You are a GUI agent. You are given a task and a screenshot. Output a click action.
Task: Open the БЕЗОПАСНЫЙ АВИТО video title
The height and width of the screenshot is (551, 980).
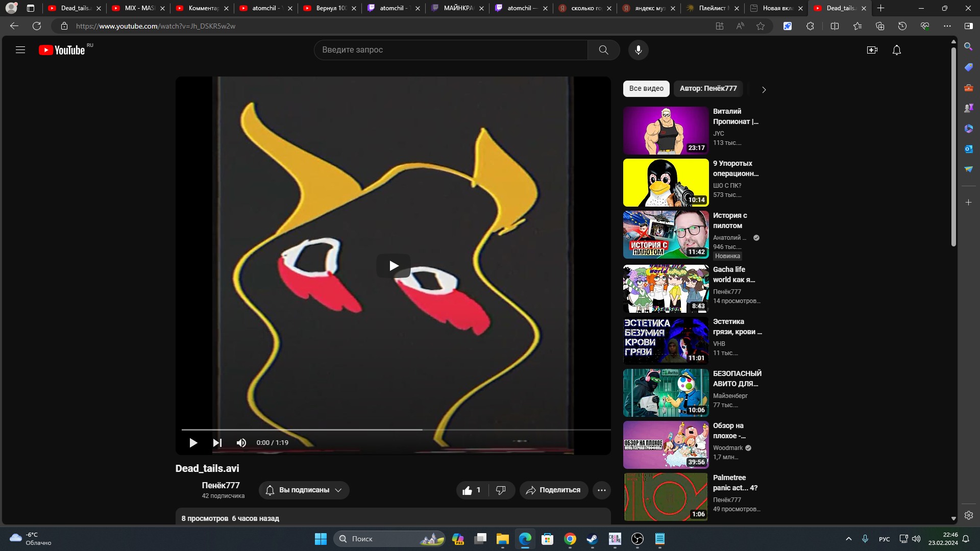coord(737,379)
